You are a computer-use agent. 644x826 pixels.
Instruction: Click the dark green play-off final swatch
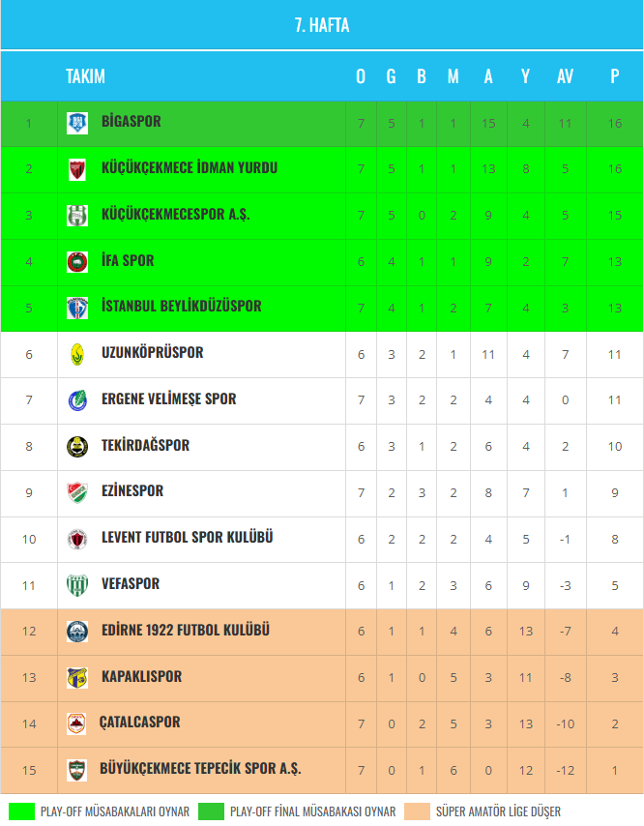pos(212,811)
